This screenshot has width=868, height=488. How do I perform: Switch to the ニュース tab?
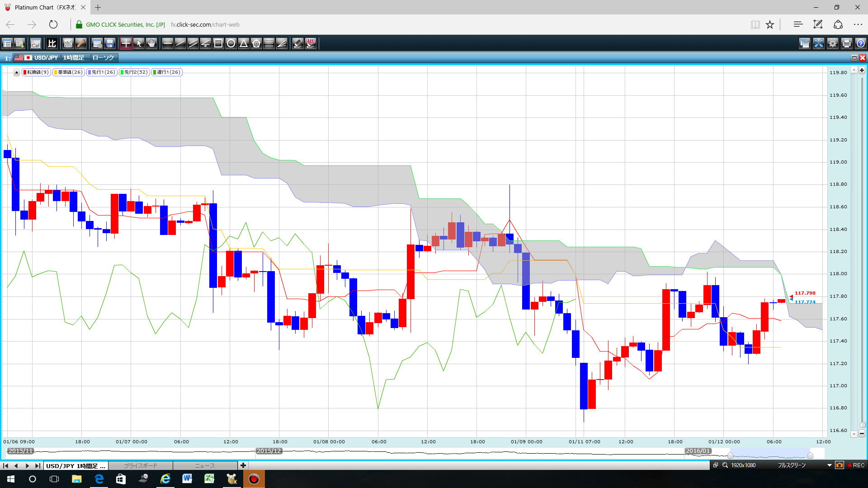click(205, 465)
